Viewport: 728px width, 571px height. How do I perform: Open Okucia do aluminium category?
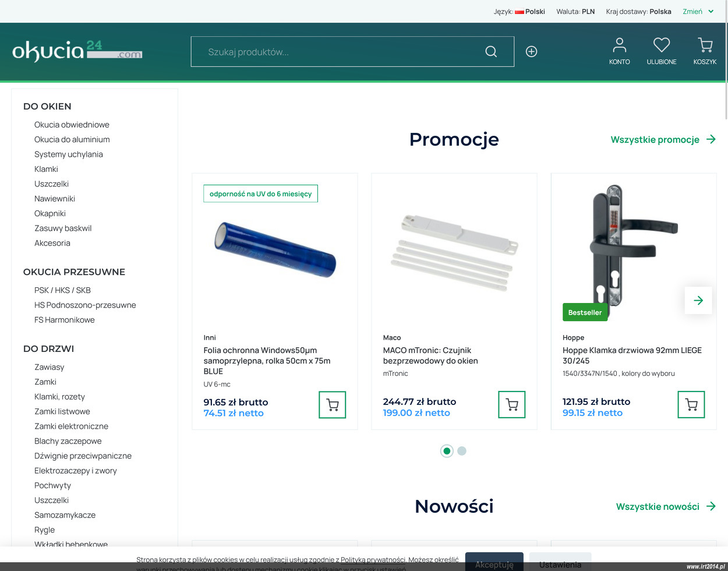pos(72,139)
